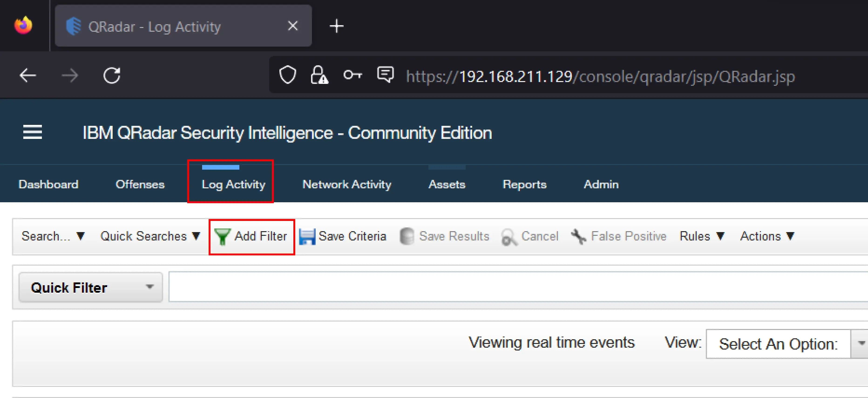Open the Quick Filter combo box
This screenshot has height=398, width=868.
point(91,287)
